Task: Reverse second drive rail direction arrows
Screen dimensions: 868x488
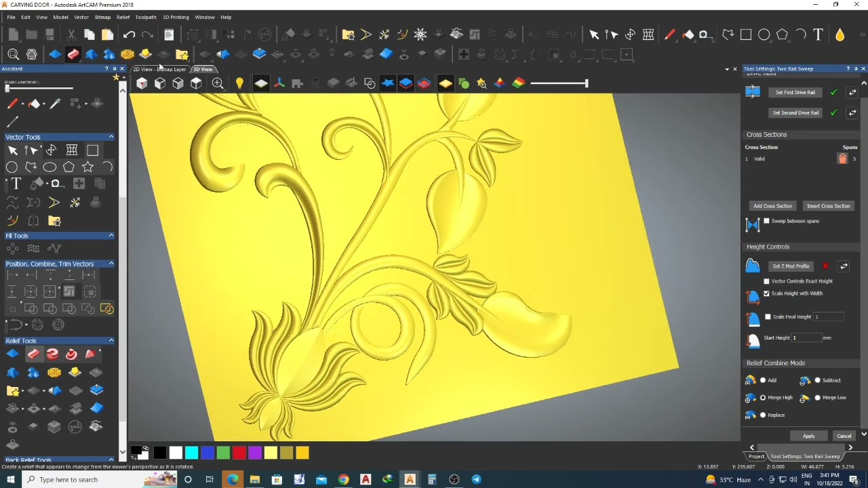Action: [x=852, y=113]
